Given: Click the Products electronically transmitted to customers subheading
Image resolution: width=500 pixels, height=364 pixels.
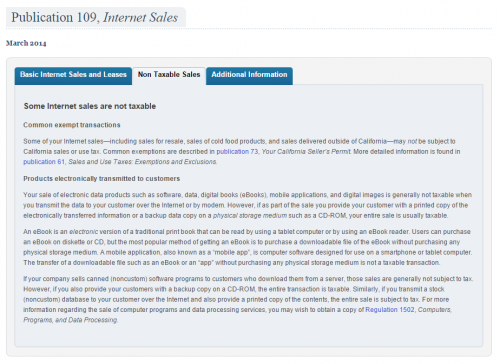Looking at the screenshot, I should pos(101,179).
